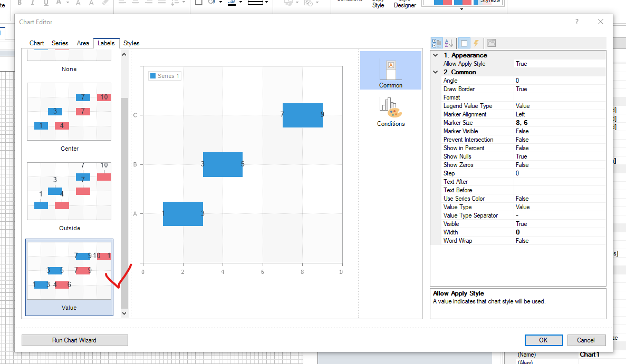The width and height of the screenshot is (626, 364).
Task: Open Property Pages icon in grid toolbar
Action: (492, 43)
